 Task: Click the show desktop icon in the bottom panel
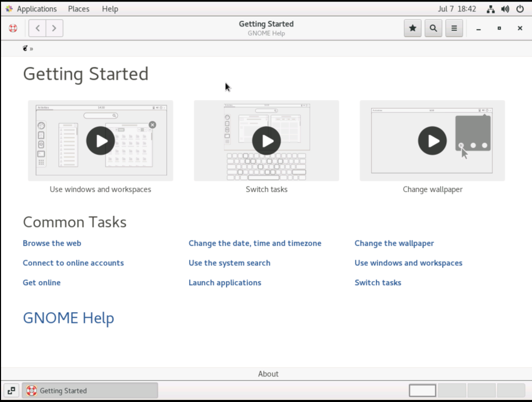pos(11,391)
